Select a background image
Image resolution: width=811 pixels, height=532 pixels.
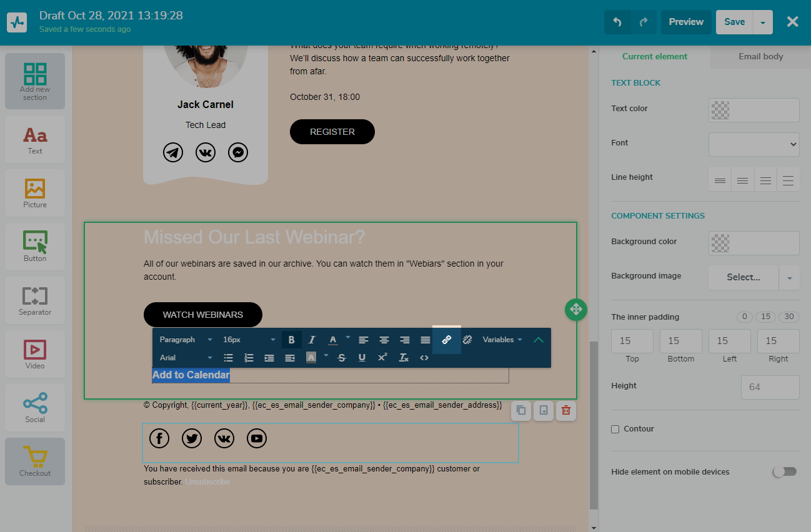(x=744, y=278)
